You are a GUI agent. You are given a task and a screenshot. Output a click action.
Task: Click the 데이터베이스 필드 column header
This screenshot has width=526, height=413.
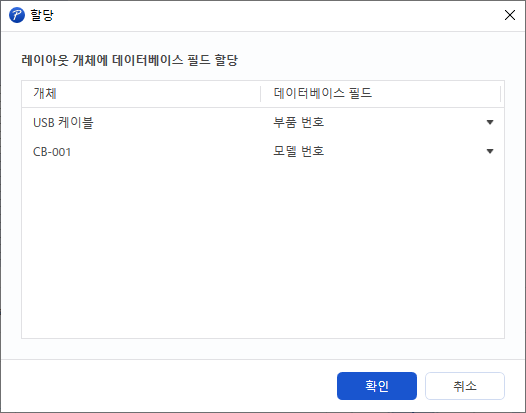[380, 94]
